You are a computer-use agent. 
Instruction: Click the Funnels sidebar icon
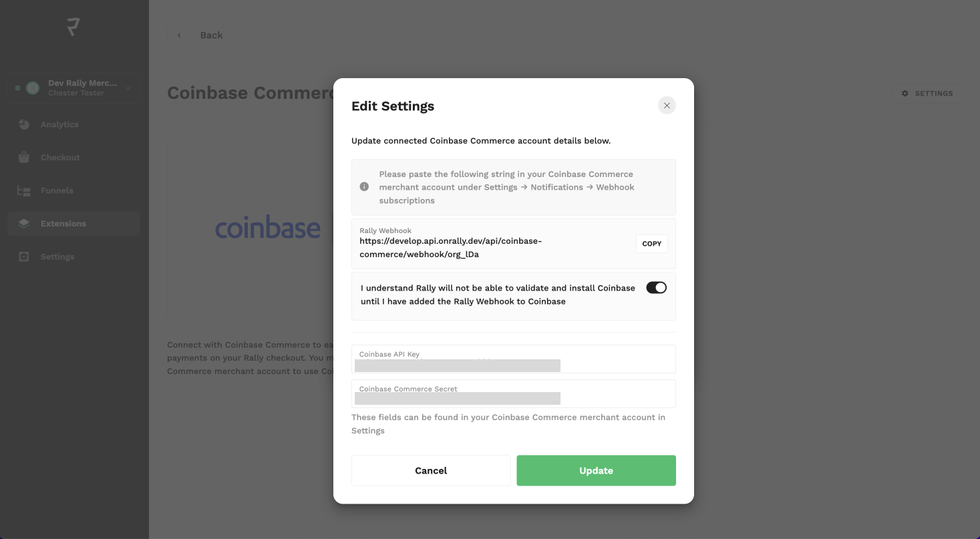pyautogui.click(x=23, y=190)
